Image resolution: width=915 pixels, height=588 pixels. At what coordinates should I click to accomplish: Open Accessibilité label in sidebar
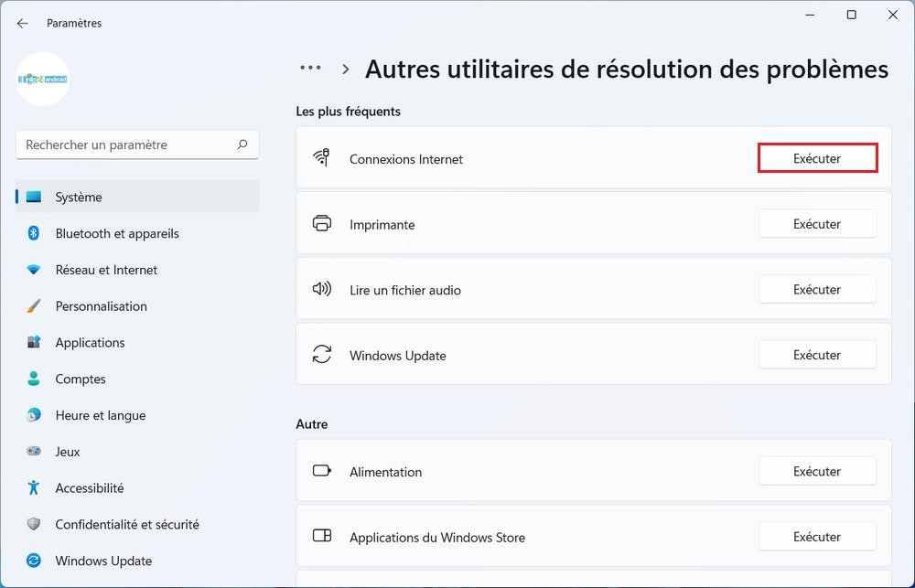90,487
